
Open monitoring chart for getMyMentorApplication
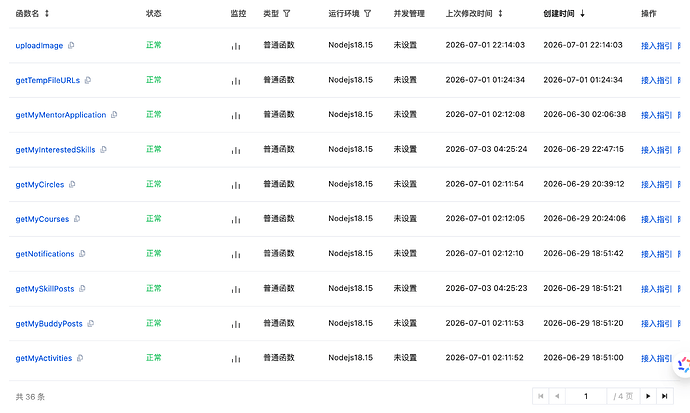click(x=236, y=115)
